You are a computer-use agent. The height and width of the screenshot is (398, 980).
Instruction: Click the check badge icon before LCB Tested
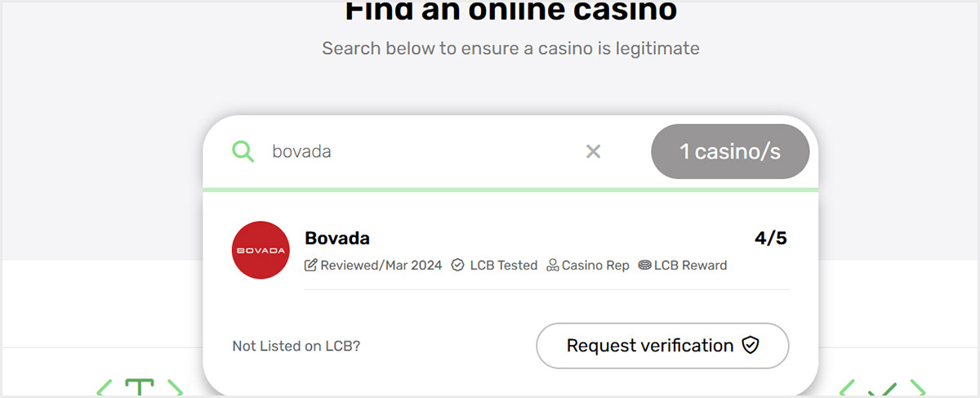458,265
